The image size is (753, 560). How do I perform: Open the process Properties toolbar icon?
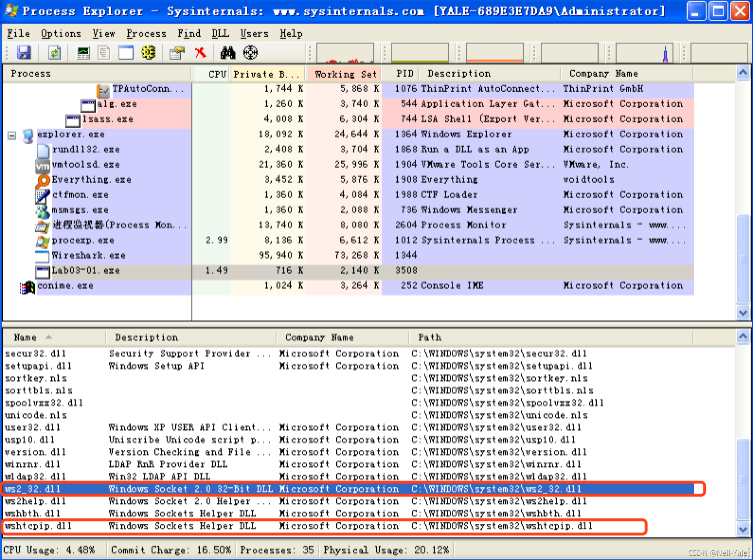click(177, 52)
